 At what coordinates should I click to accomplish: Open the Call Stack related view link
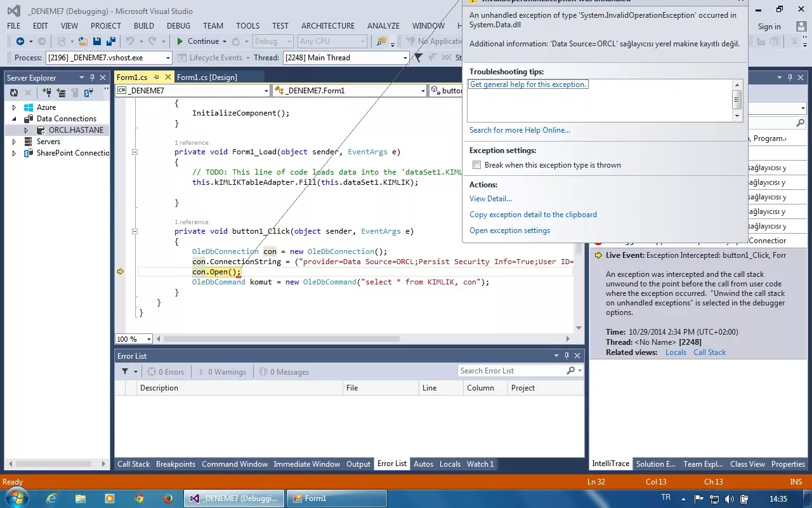709,352
